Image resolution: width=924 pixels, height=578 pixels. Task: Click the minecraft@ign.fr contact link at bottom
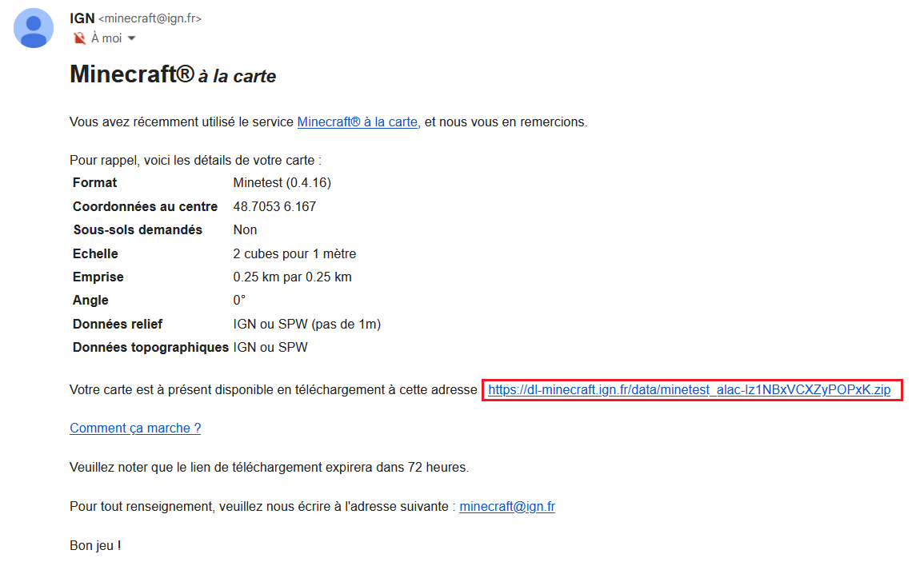(x=506, y=506)
